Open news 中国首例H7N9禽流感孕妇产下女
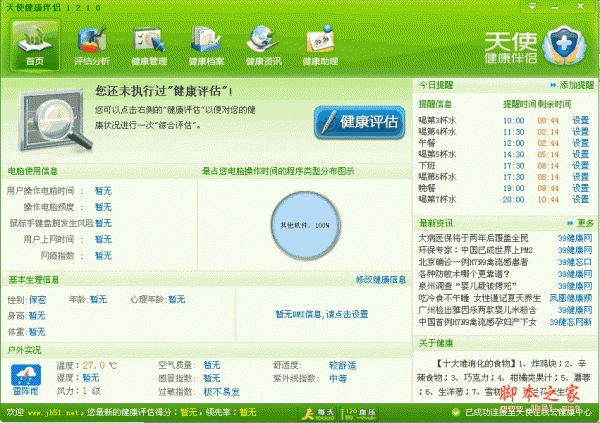Screen dimensions: 600x423 coord(478,322)
